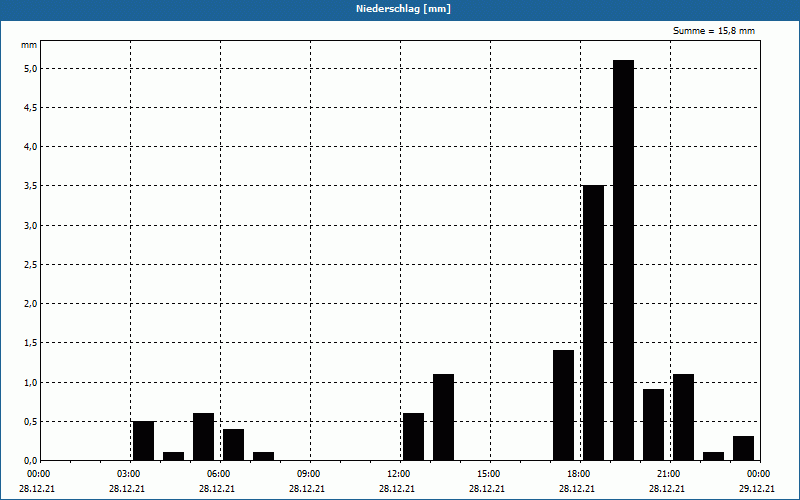
Task: Select the 1,1 mm bar right after 21:00
Action: click(683, 417)
